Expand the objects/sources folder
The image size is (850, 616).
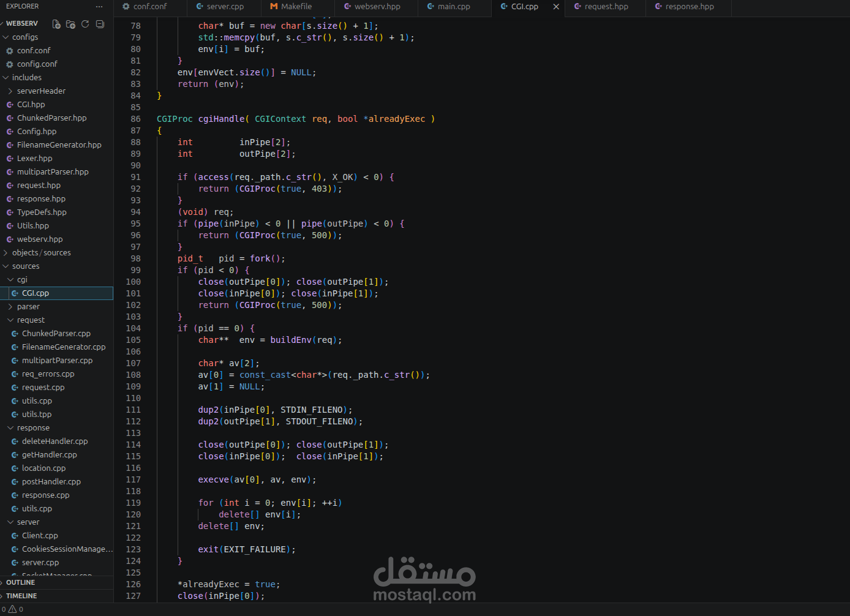[41, 253]
